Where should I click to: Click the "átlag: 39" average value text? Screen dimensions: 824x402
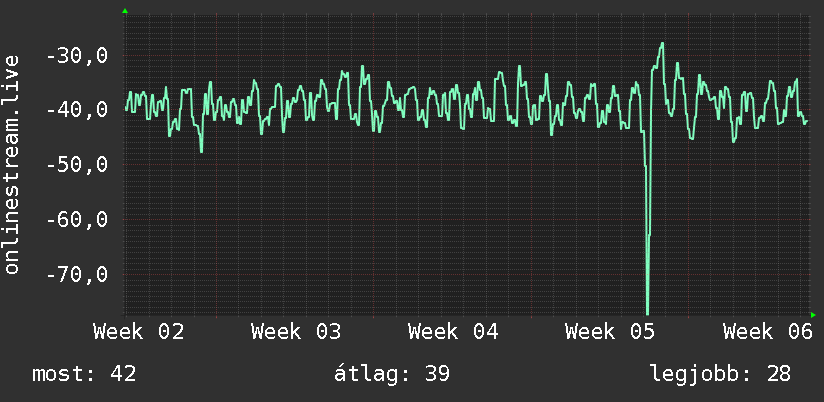[x=392, y=374]
